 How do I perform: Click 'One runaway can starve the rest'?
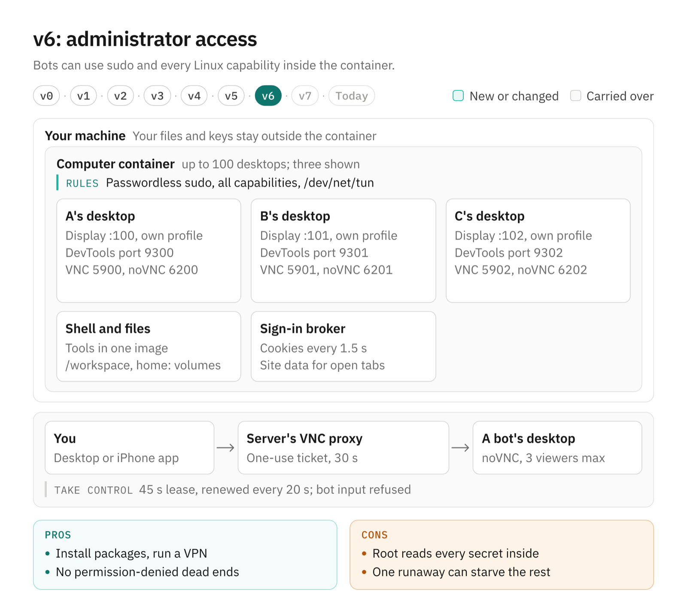coord(461,572)
